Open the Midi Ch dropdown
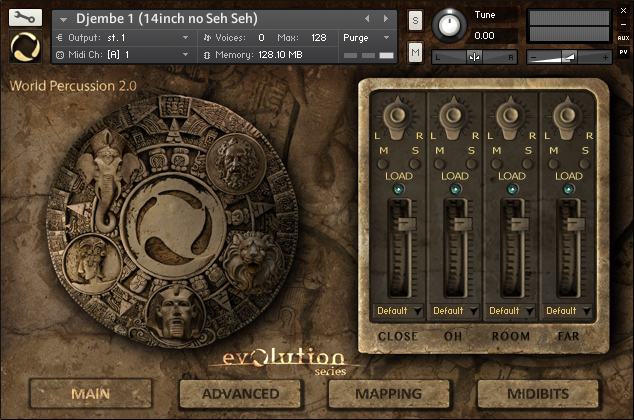Screen dimensions: 634x420 tap(123, 55)
